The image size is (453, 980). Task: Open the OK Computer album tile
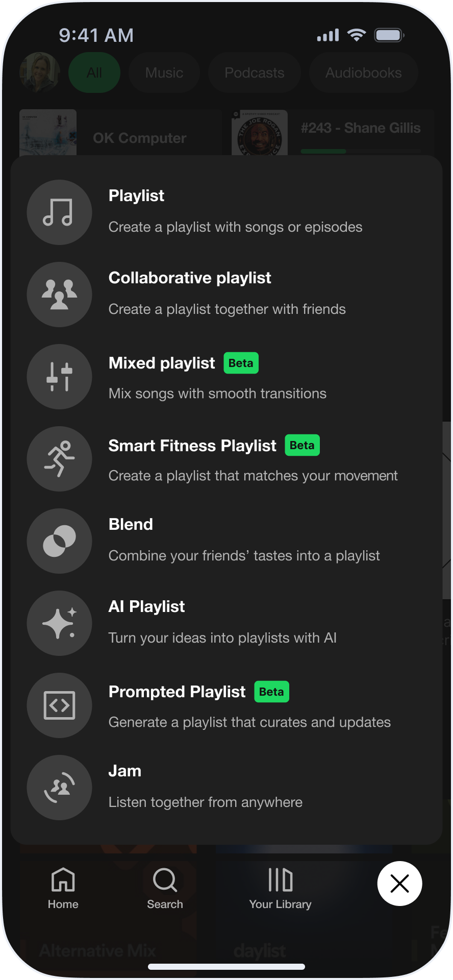coord(120,133)
